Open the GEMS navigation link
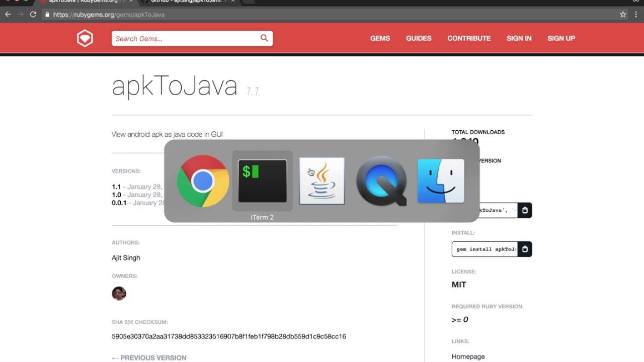 point(380,38)
